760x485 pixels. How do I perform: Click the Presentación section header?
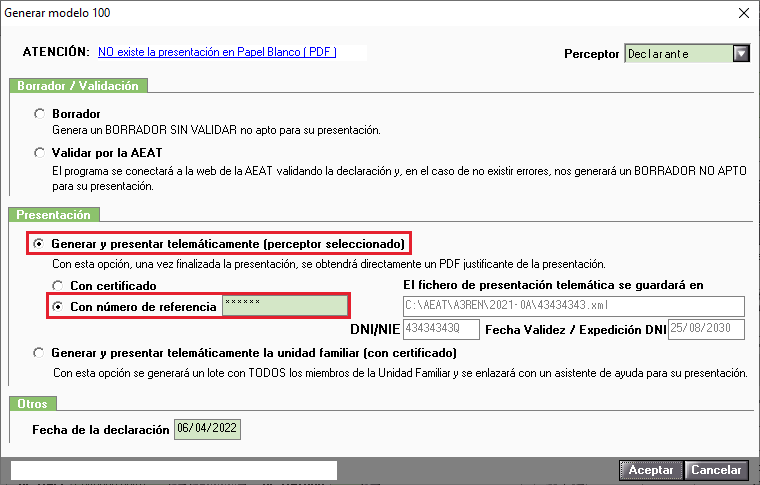54,215
